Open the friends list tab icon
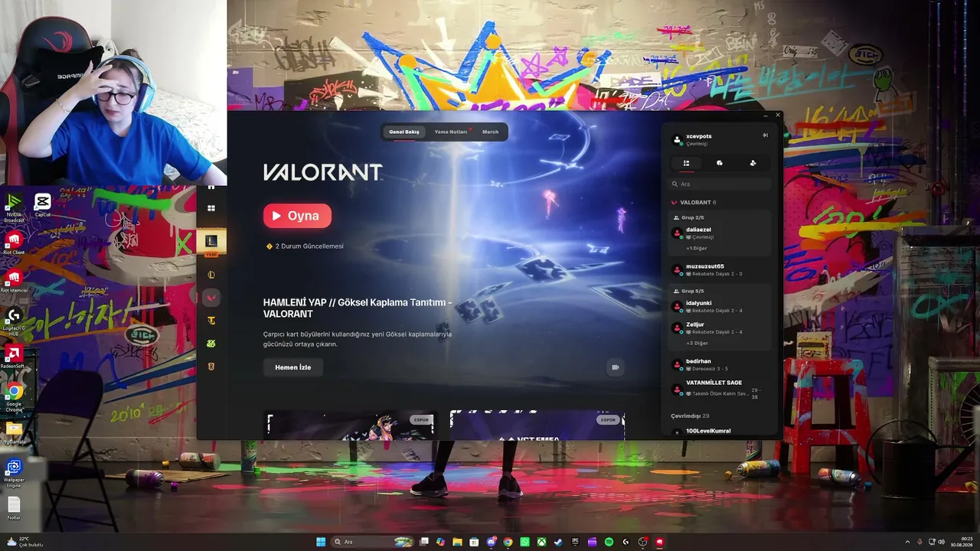The image size is (980, 551). click(686, 163)
